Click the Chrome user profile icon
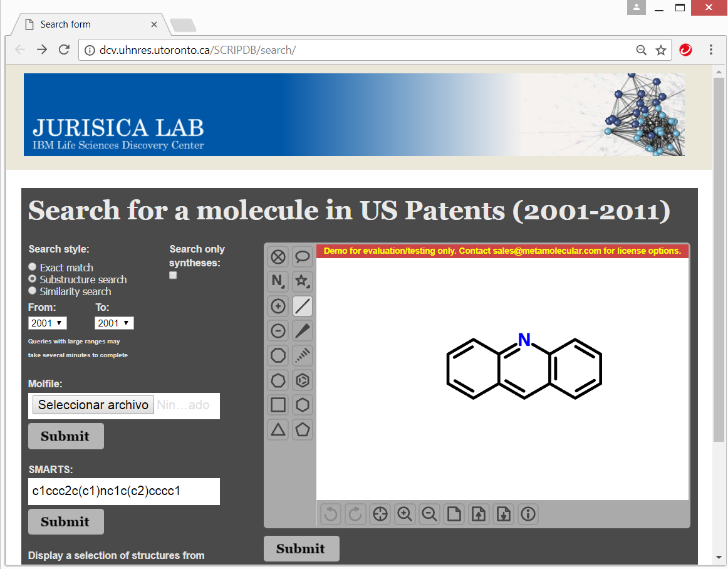The image size is (728, 569). pos(636,8)
